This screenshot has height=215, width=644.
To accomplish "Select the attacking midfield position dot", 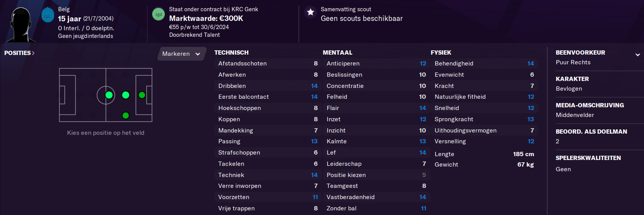I will point(126,95).
